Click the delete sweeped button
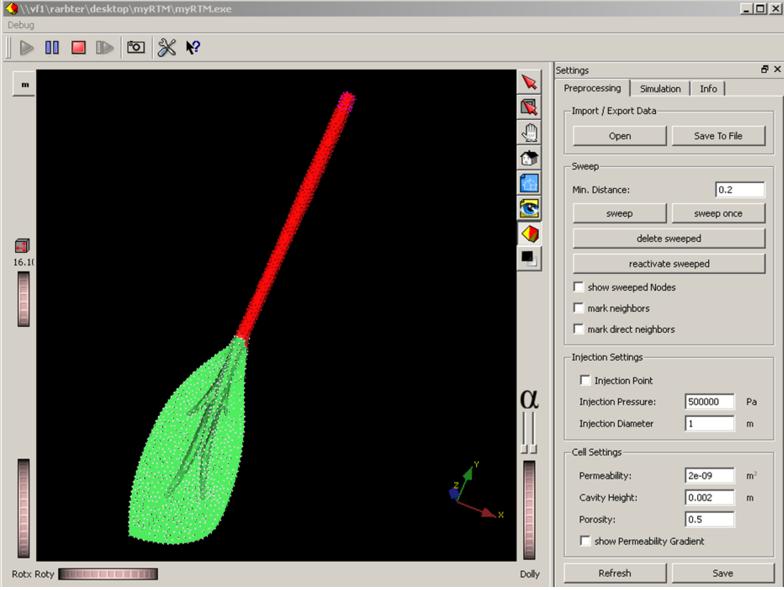The width and height of the screenshot is (784, 590). (x=668, y=238)
